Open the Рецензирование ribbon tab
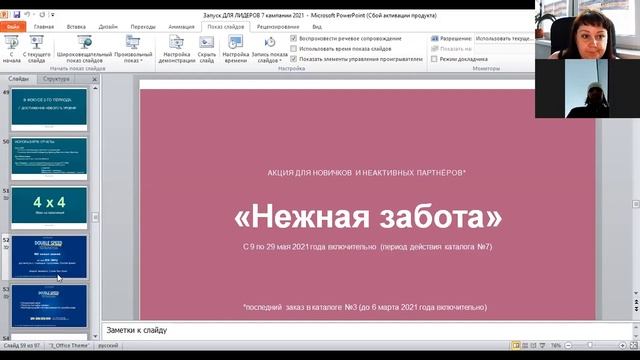 click(x=278, y=27)
